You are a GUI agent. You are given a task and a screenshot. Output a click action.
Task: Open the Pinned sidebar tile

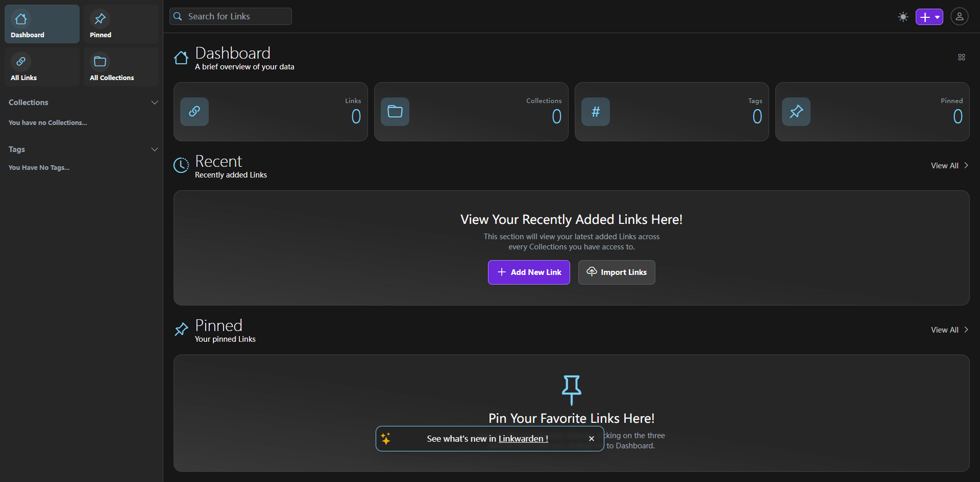tap(121, 24)
